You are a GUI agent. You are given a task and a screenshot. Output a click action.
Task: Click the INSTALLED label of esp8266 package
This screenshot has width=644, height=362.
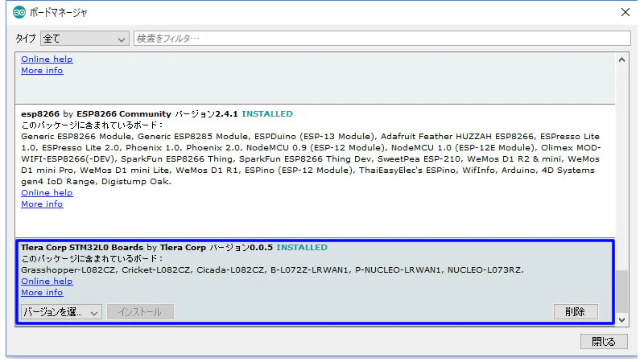tap(267, 114)
